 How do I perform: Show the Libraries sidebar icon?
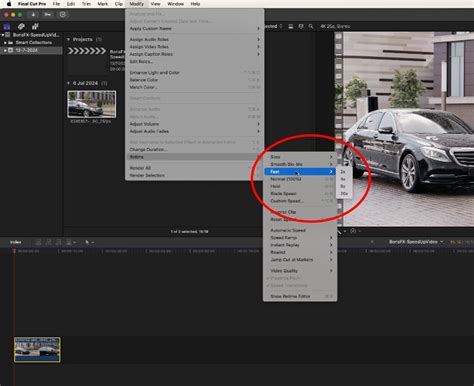point(7,26)
